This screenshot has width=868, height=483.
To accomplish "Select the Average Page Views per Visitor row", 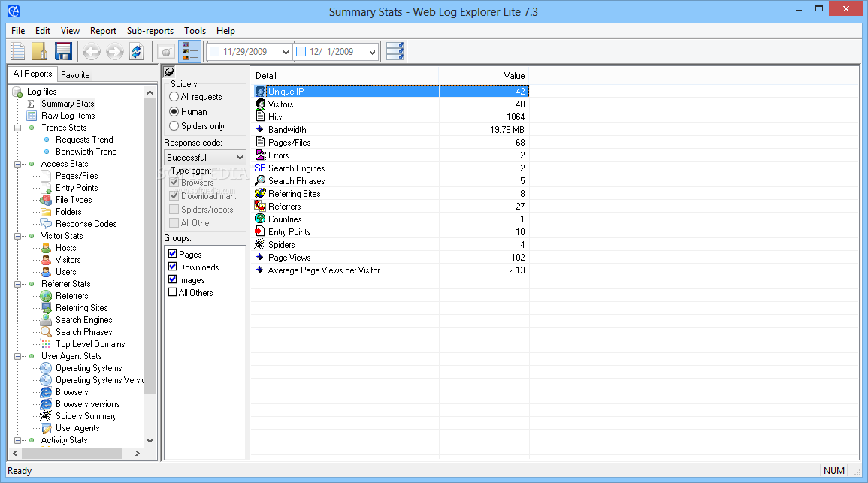I will (x=390, y=270).
